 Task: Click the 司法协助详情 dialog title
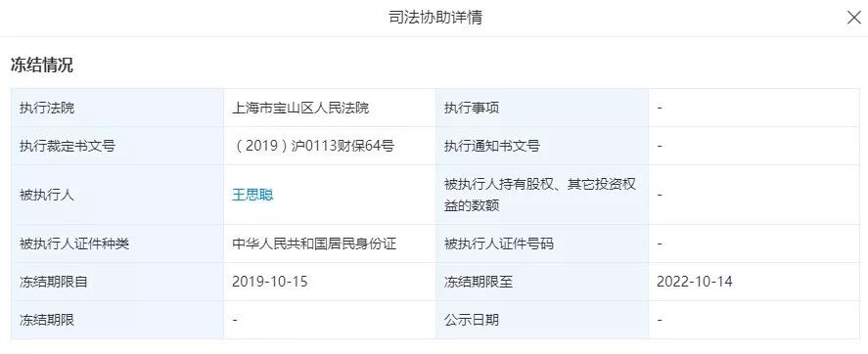(x=435, y=18)
